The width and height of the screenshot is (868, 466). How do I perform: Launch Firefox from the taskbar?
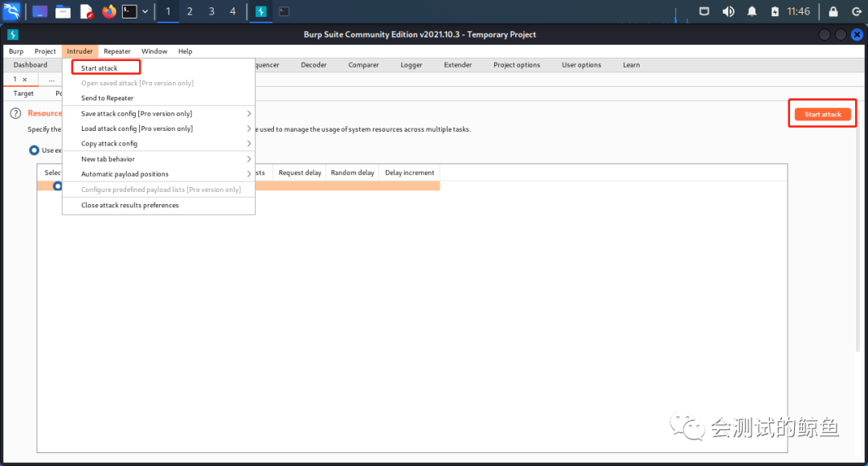(109, 11)
